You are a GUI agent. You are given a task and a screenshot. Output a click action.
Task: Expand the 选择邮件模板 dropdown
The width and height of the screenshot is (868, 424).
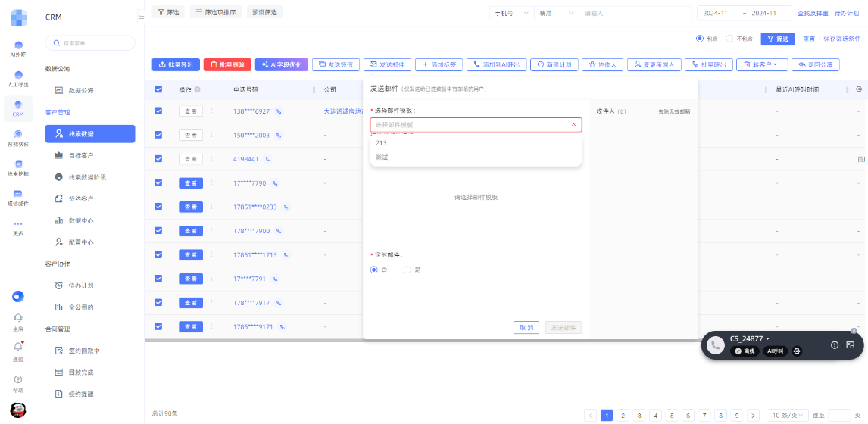click(476, 125)
